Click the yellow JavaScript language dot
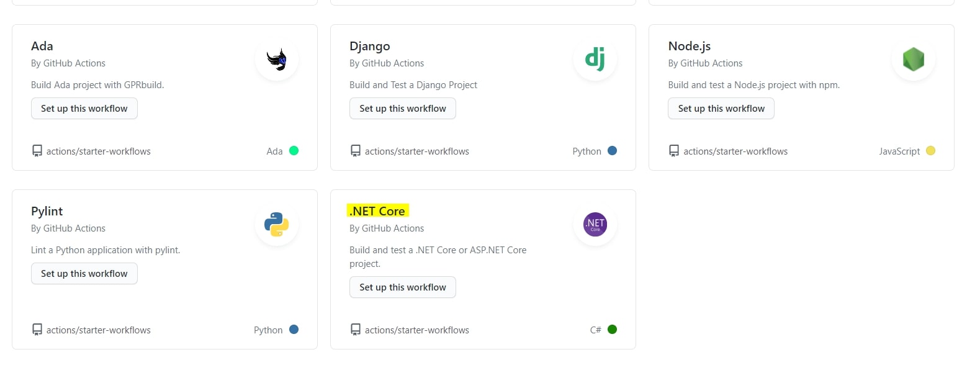The width and height of the screenshot is (980, 365). [x=931, y=150]
